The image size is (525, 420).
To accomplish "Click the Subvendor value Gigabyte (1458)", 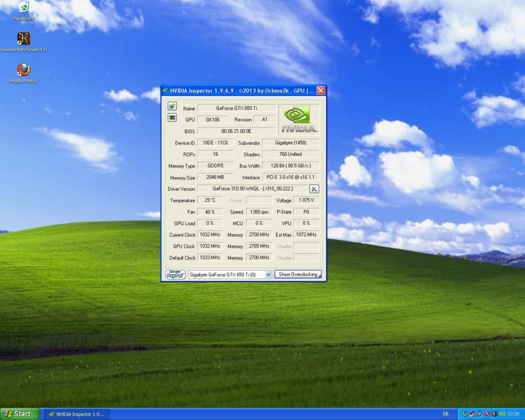I will point(291,142).
